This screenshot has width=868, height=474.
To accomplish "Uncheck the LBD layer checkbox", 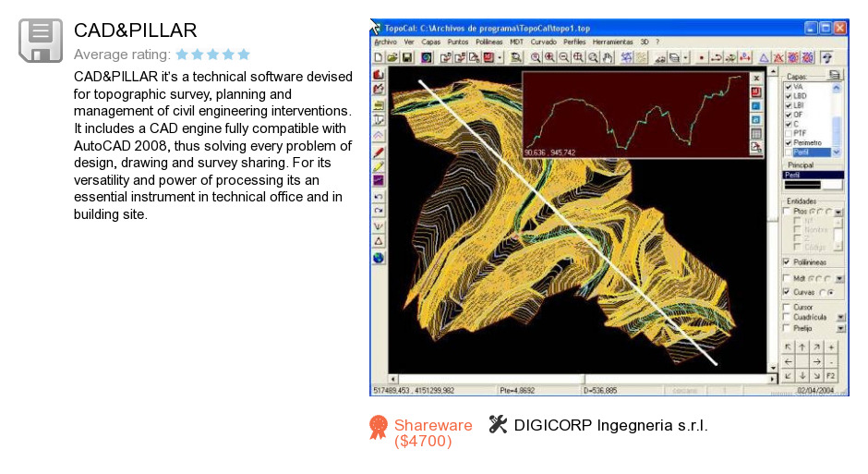I will 789,96.
